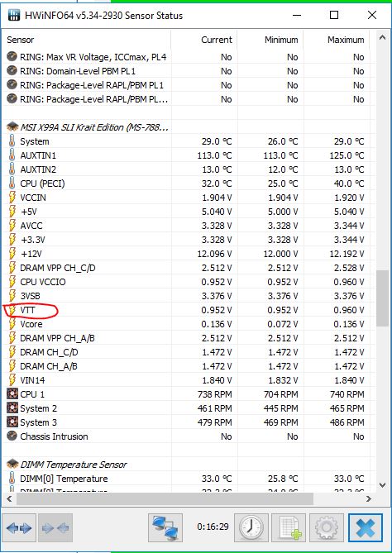Click the Current column header
Image resolution: width=392 pixels, height=553 pixels.
point(217,40)
